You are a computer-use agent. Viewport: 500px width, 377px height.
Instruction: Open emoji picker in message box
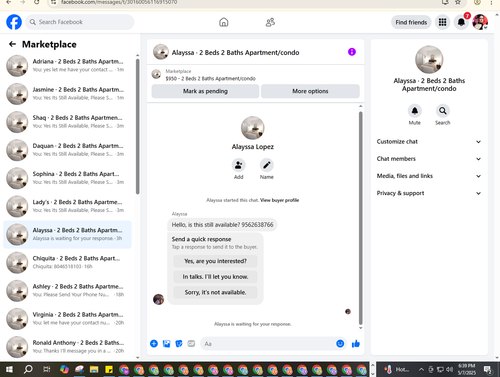click(x=340, y=344)
